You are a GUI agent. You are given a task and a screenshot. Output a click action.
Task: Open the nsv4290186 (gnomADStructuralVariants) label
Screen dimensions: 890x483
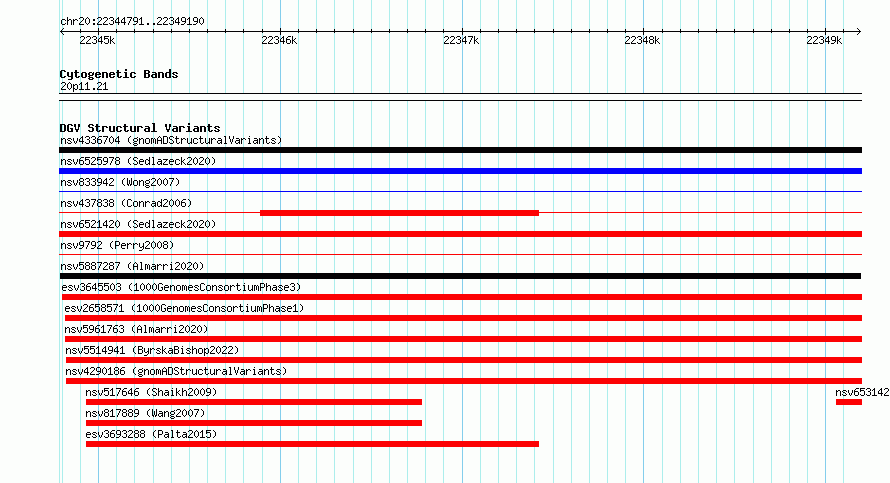pos(176,371)
